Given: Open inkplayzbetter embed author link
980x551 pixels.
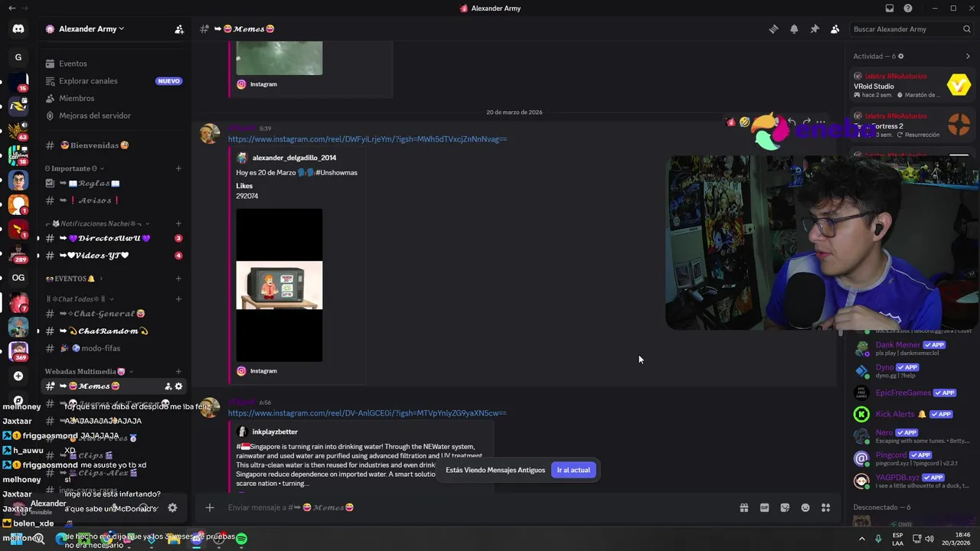Looking at the screenshot, I should [275, 432].
